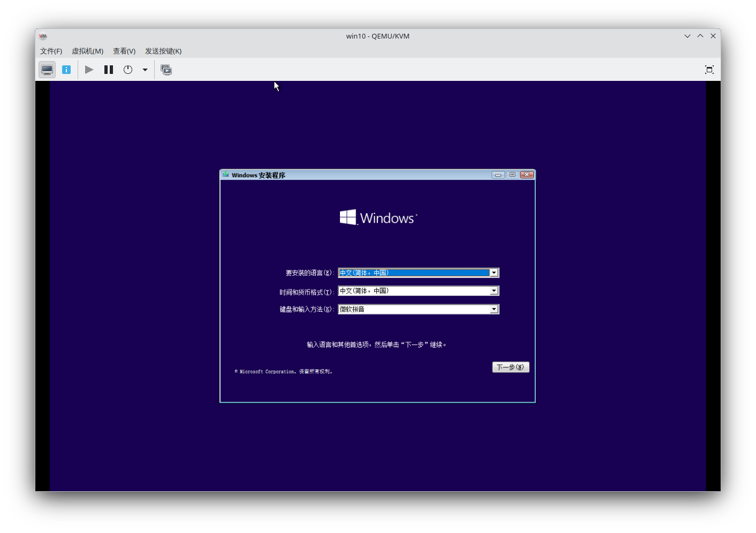Click the 下一步(N) button

511,367
